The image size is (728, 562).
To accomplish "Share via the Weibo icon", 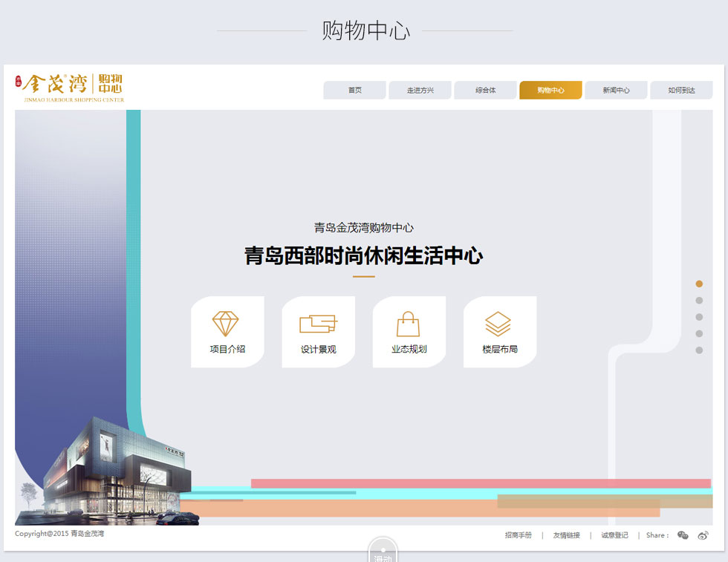I will [x=703, y=535].
